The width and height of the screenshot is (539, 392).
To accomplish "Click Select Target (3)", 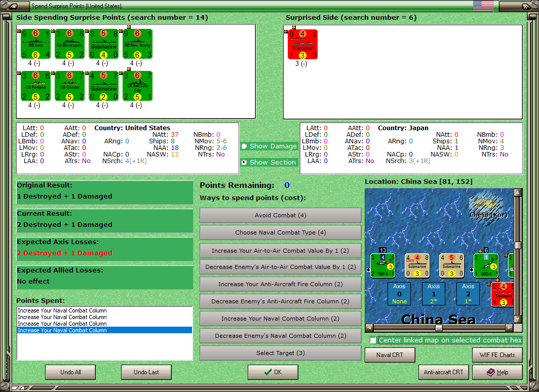I will tap(280, 353).
